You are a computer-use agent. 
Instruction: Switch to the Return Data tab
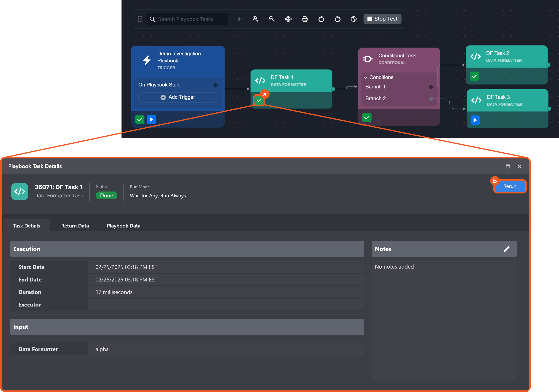tap(75, 226)
